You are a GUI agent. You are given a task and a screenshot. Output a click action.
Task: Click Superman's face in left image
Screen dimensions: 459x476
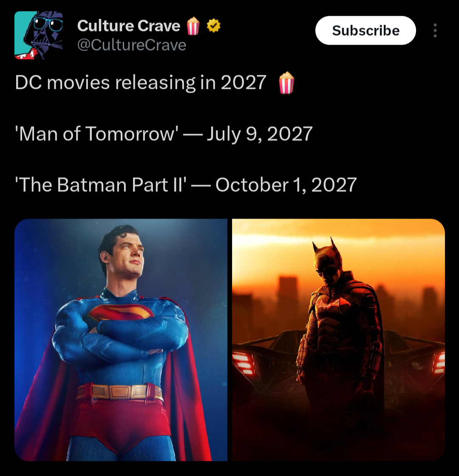[127, 257]
